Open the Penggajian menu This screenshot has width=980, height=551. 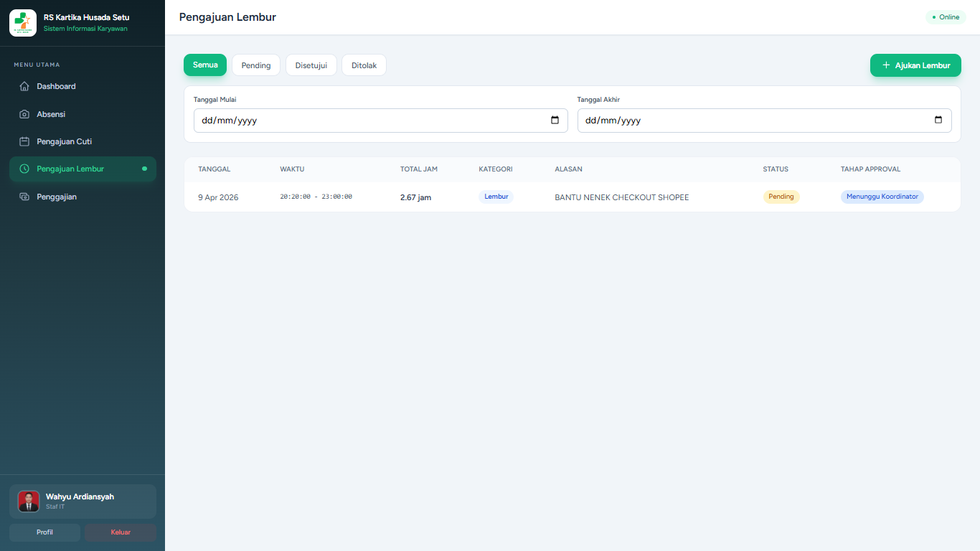pyautogui.click(x=83, y=197)
